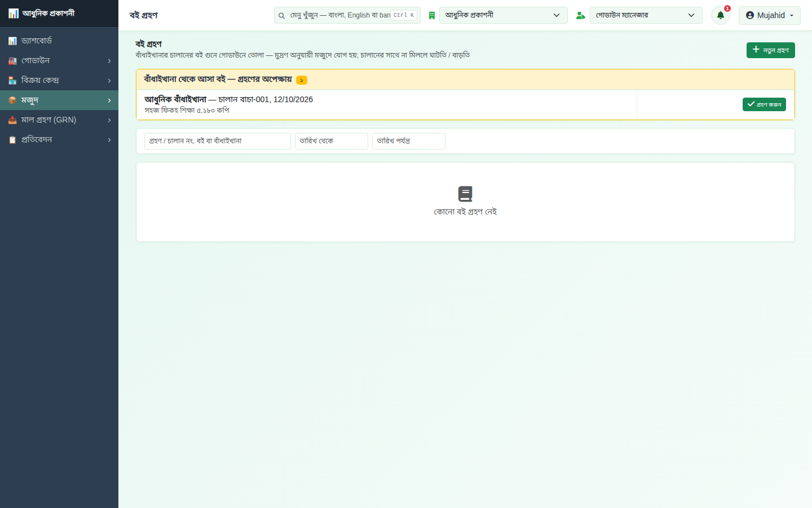Image resolution: width=812 pixels, height=508 pixels.
Task: Click the search magnifier icon
Action: point(281,16)
